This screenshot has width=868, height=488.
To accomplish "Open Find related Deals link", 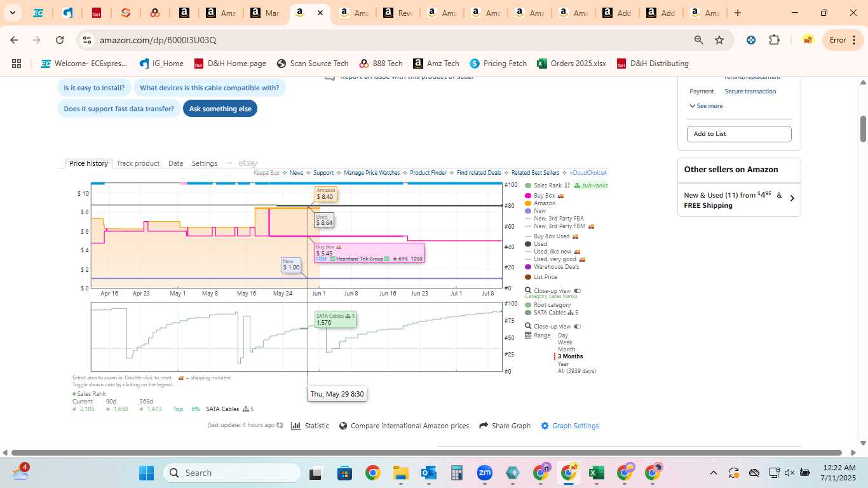I will [479, 173].
